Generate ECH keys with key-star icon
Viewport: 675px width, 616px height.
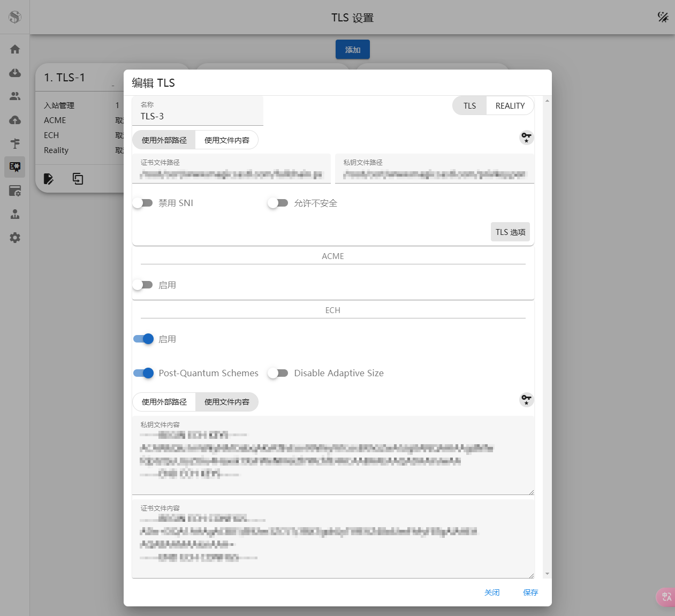point(527,399)
